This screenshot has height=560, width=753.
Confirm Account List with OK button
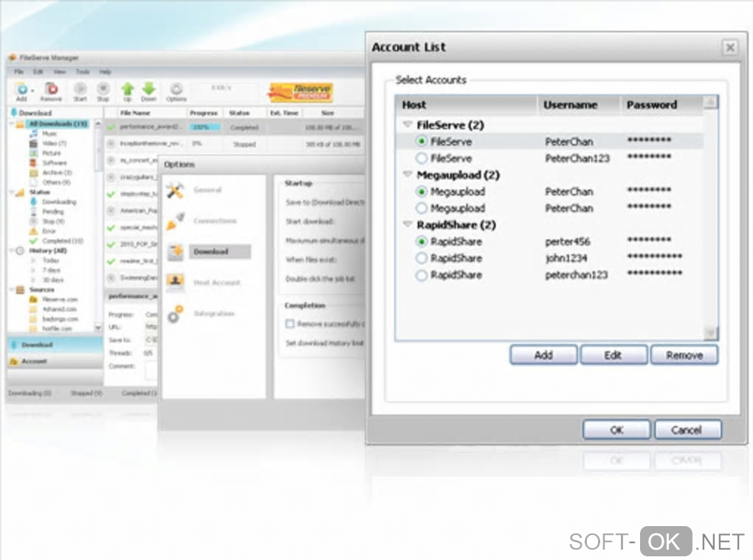[616, 429]
